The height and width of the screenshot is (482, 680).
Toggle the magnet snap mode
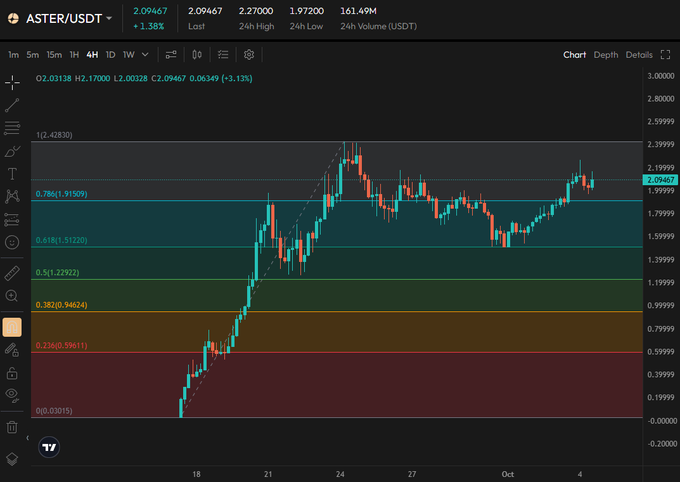[x=12, y=326]
